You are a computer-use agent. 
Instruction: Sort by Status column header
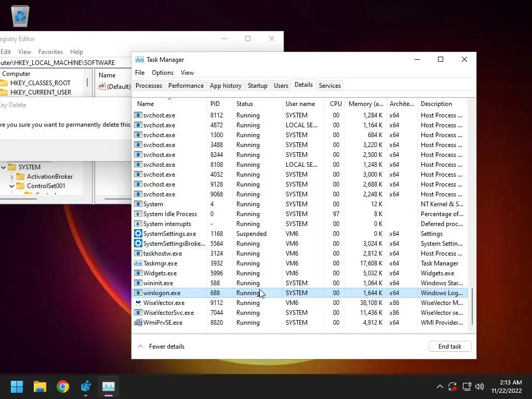(258, 104)
